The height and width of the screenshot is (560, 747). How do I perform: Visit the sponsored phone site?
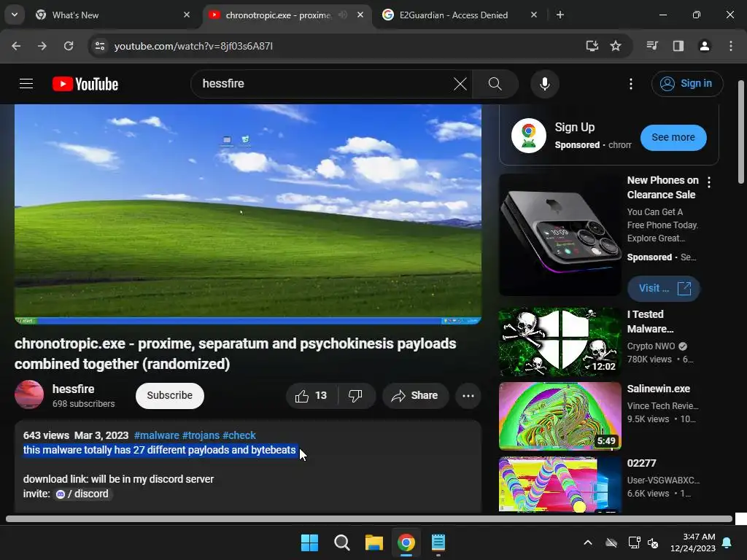point(663,289)
